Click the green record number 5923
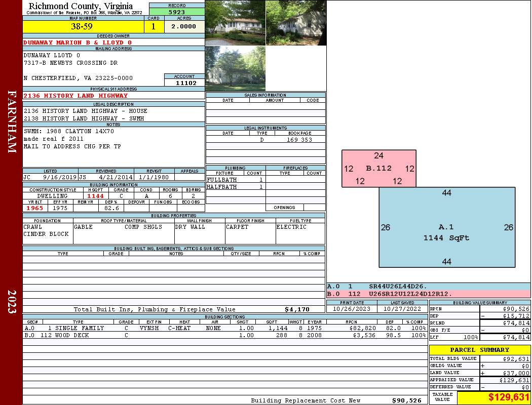Screen dimensions: 532x405 pyautogui.click(x=177, y=12)
